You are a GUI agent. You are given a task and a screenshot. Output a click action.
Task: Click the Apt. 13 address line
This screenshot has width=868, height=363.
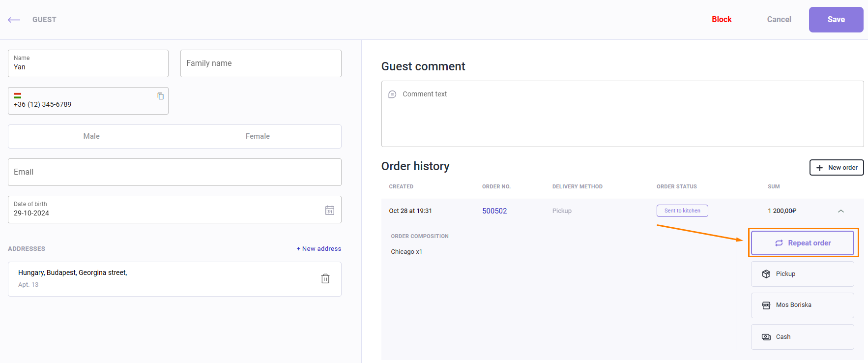coord(28,285)
